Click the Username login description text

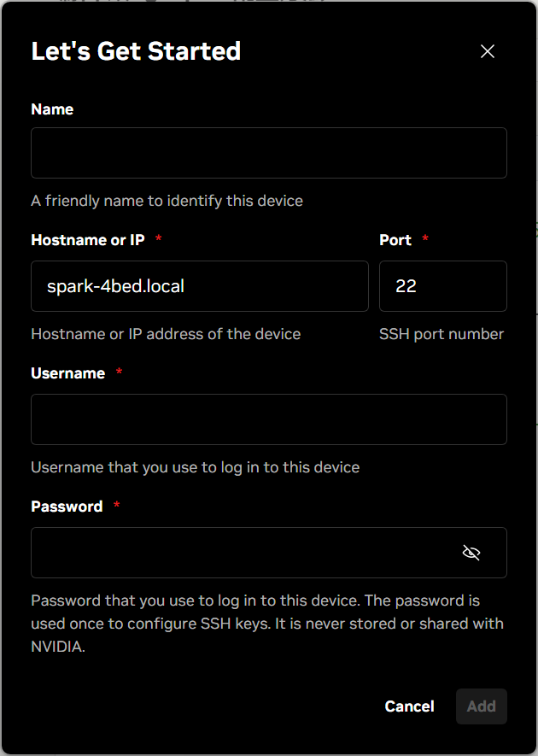196,467
